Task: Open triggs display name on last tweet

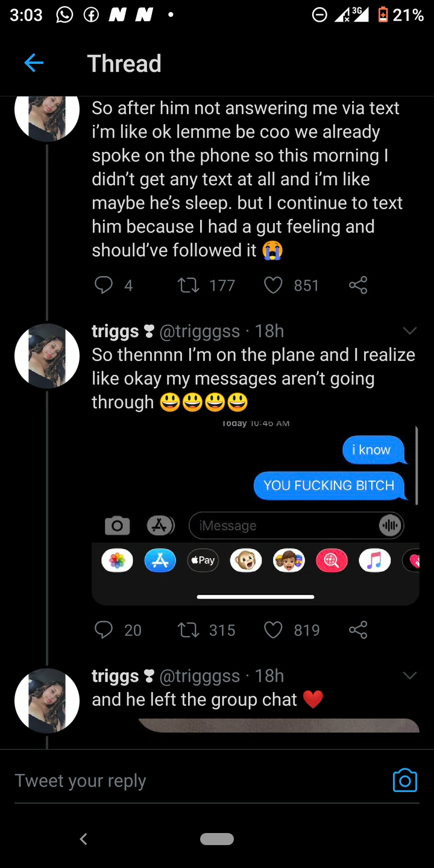Action: (115, 676)
